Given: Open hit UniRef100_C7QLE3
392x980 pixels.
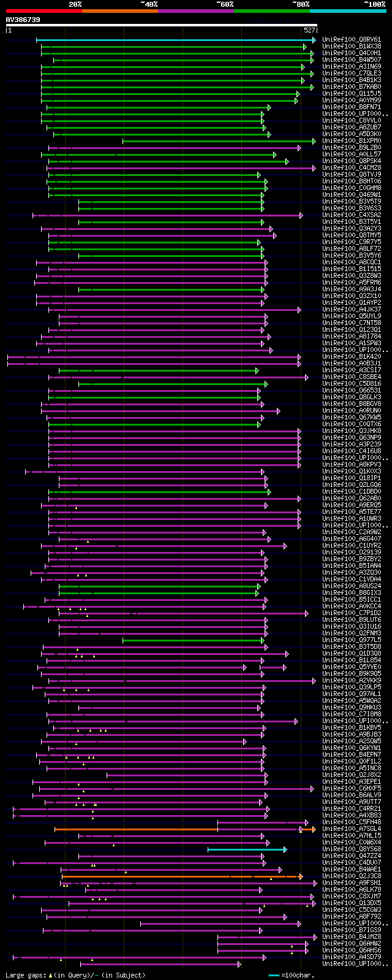Looking at the screenshot, I should [x=352, y=74].
